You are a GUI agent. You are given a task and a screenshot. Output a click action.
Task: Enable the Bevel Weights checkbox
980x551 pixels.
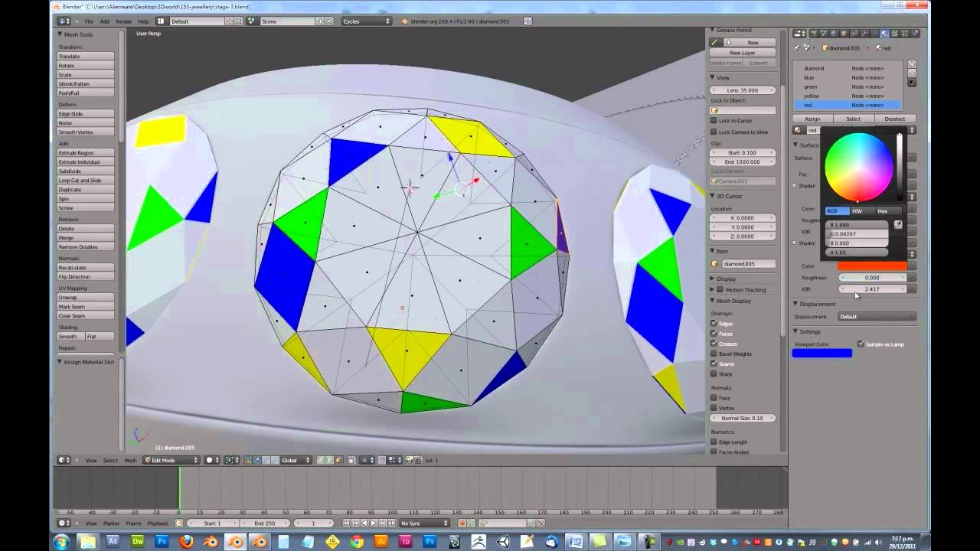(x=714, y=354)
